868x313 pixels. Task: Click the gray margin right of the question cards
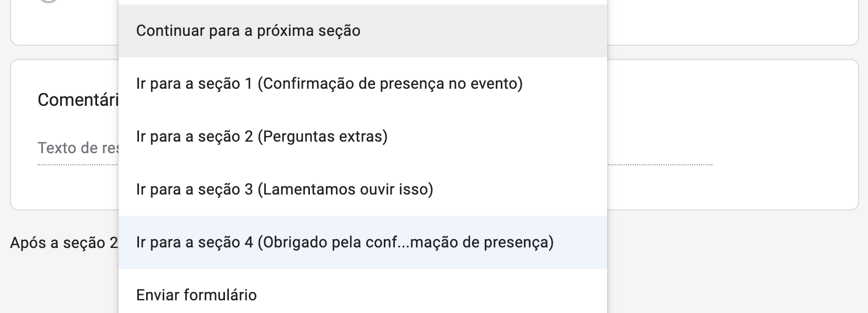[863, 132]
